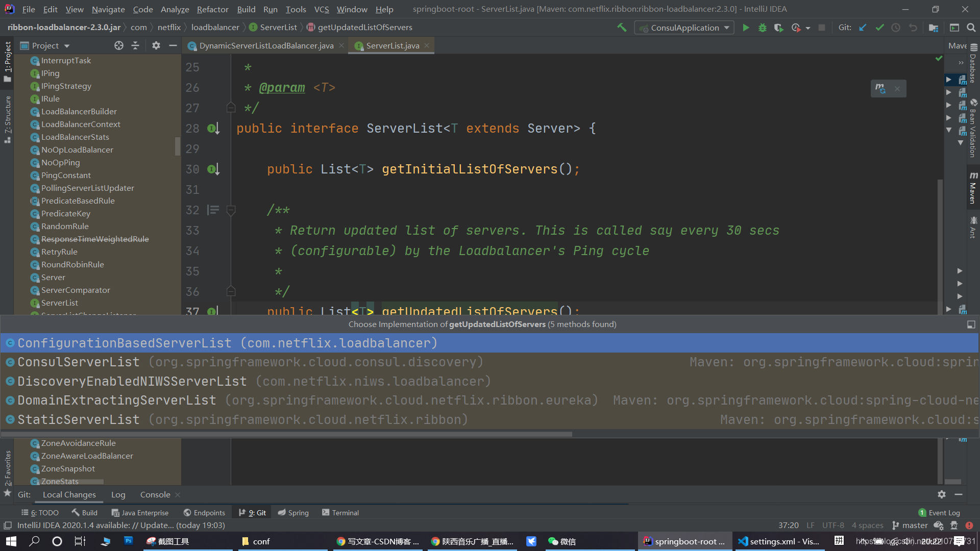980x551 pixels.
Task: Open Project Structure icon in toolbar
Action: coord(934,28)
